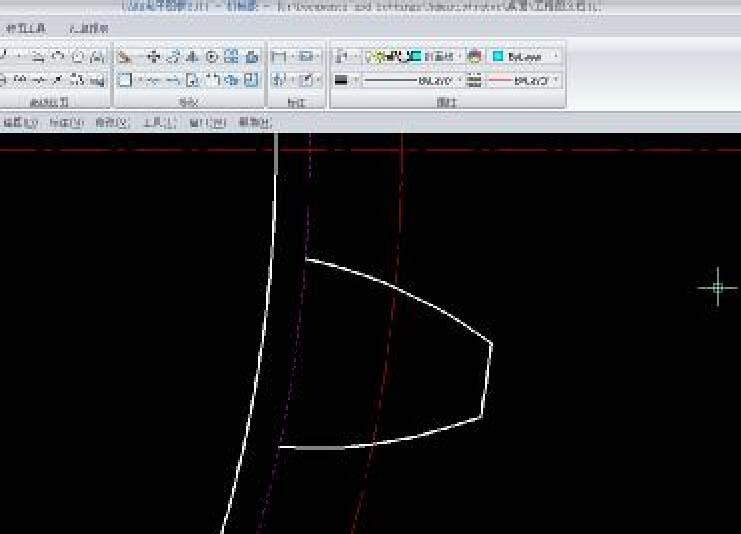Viewport: 741px width, 534px height.
Task: Expand the arrow beside the black swatch
Action: 355,81
